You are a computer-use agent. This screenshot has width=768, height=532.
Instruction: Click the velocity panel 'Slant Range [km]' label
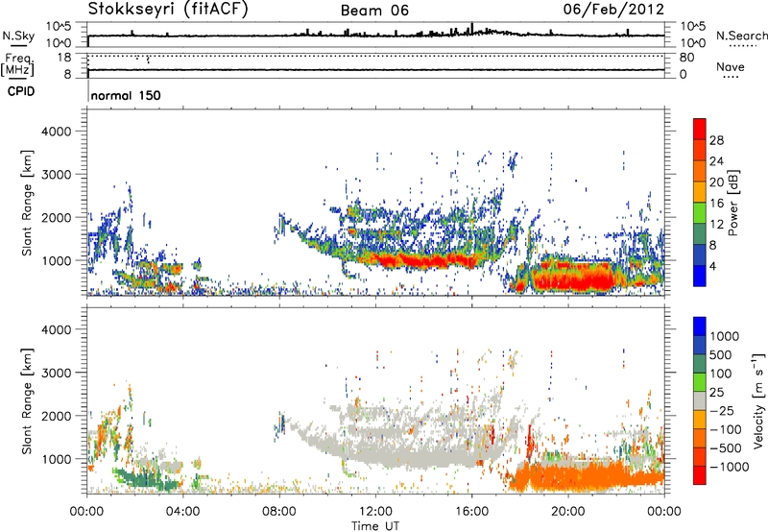pyautogui.click(x=27, y=401)
